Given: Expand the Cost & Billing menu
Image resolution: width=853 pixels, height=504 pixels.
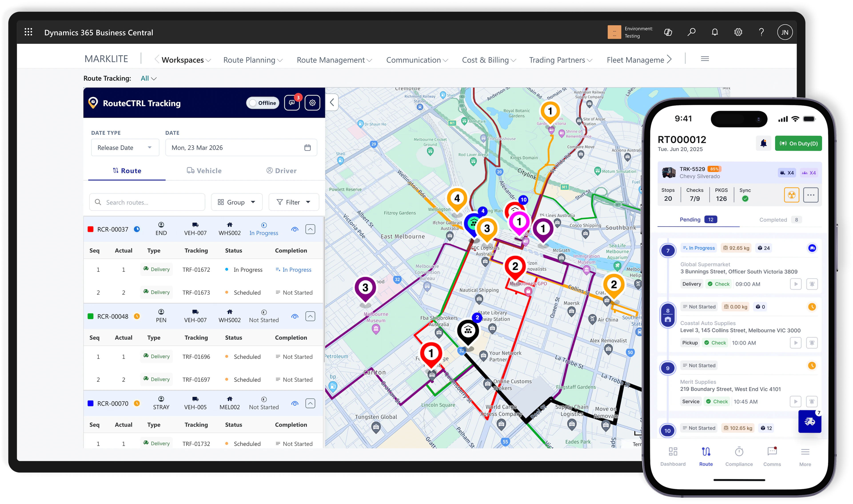Looking at the screenshot, I should pos(489,60).
